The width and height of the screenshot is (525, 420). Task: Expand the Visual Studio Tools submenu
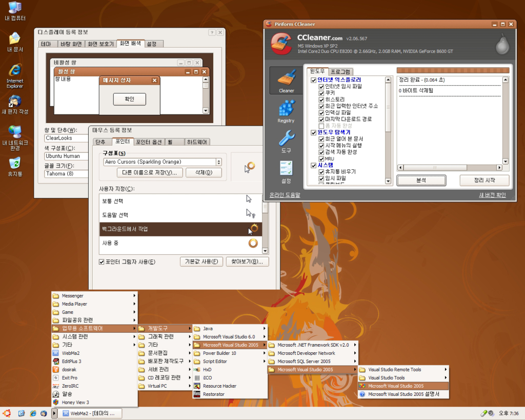click(403, 378)
